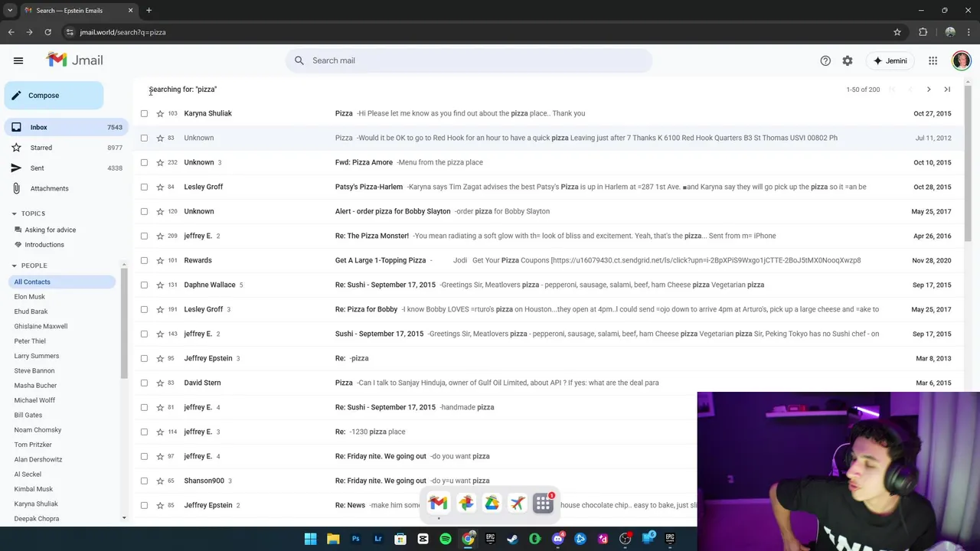980x551 pixels.
Task: Open the all-apps grid in floating dock
Action: click(x=543, y=503)
